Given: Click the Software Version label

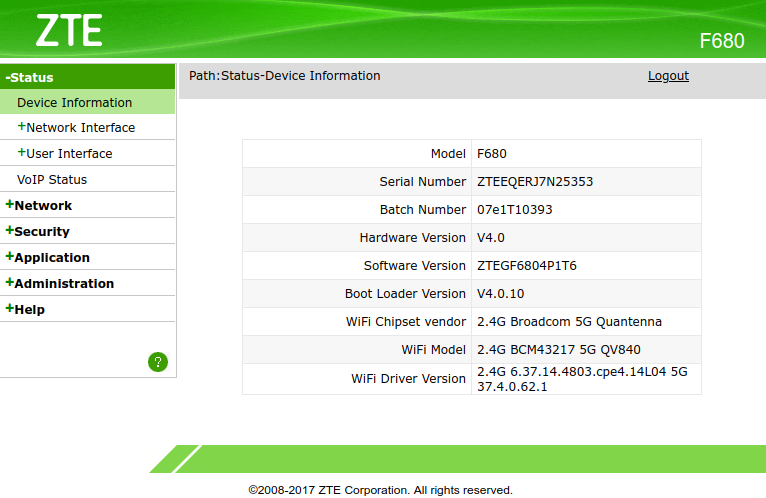Looking at the screenshot, I should click(x=415, y=265).
